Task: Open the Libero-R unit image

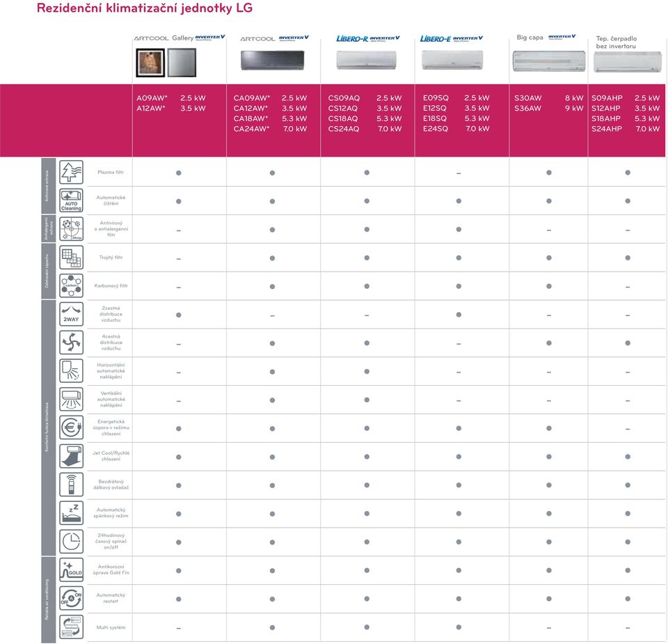Action: coord(367,60)
